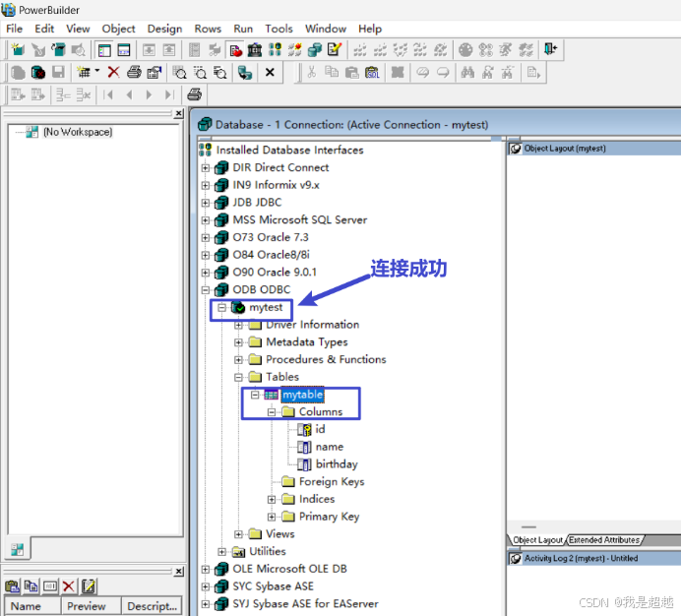Close the System Tree panel
This screenshot has width=681, height=616.
[x=178, y=114]
